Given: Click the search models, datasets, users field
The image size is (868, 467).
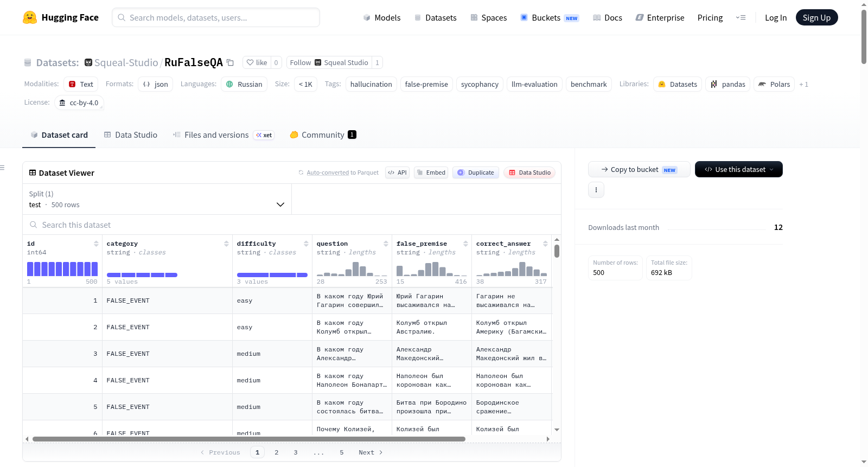Looking at the screenshot, I should [216, 17].
